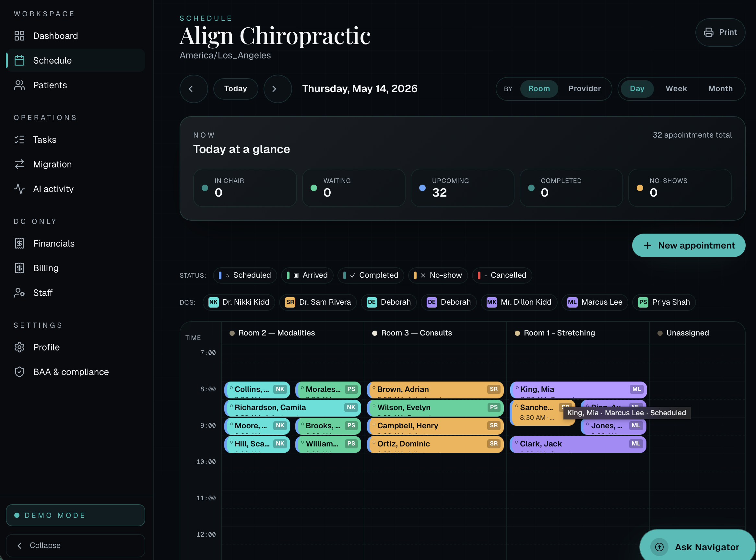The height and width of the screenshot is (560, 756).
Task: Group schedule by Room
Action: [539, 89]
